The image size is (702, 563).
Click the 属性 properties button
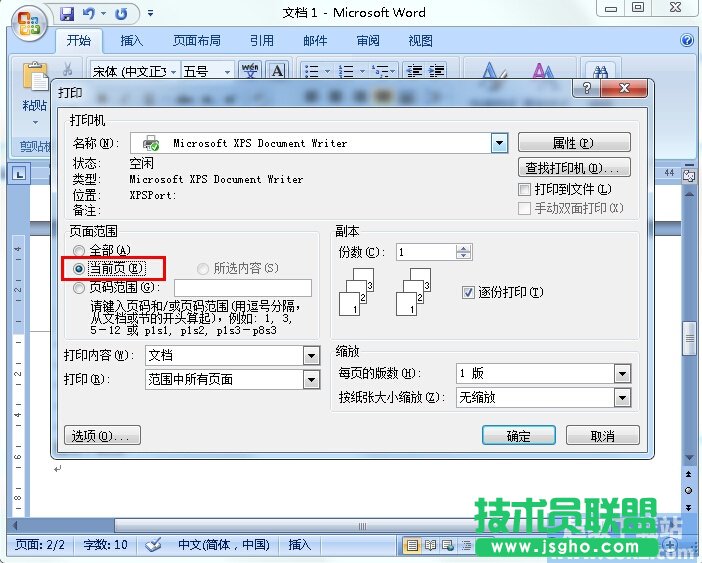pyautogui.click(x=574, y=143)
